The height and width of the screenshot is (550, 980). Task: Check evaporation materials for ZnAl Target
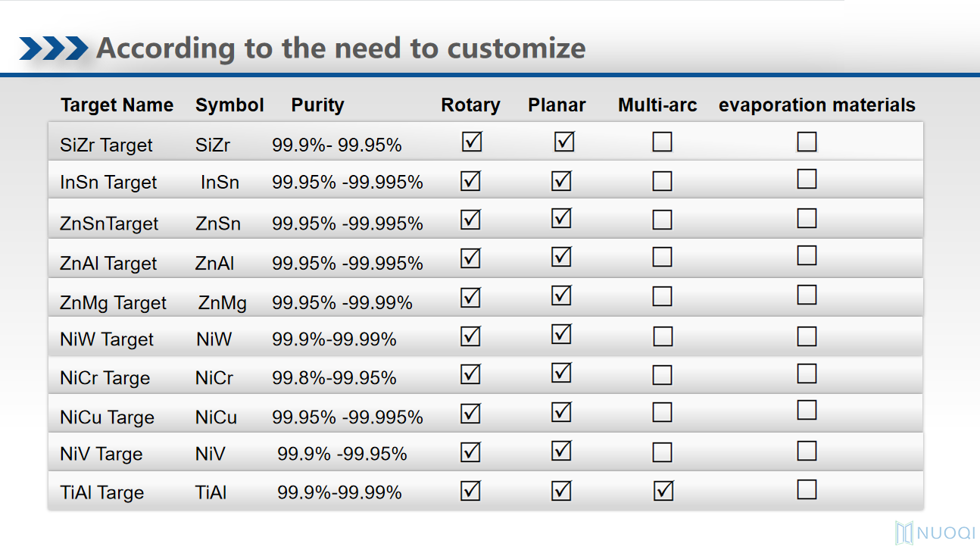point(807,255)
